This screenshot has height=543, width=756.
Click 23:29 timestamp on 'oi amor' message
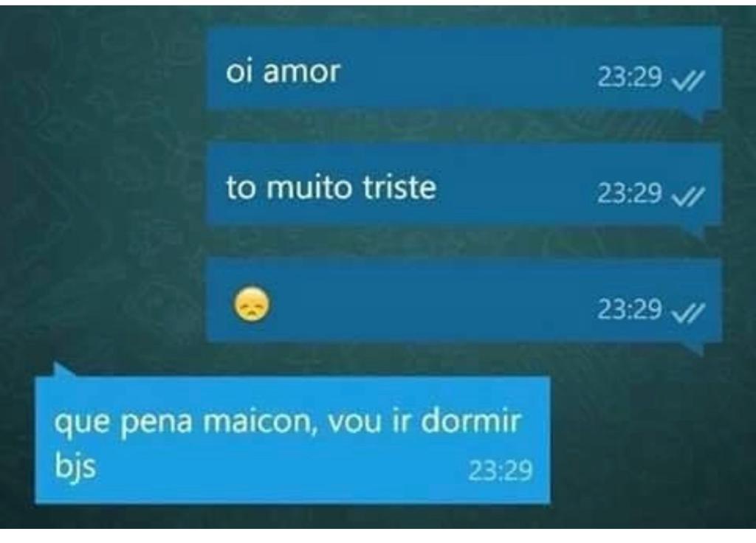[x=629, y=77]
